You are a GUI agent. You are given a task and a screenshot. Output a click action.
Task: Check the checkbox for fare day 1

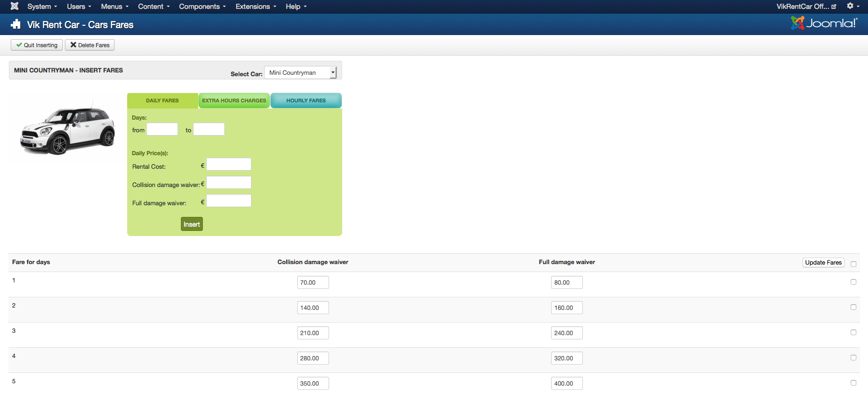tap(854, 282)
